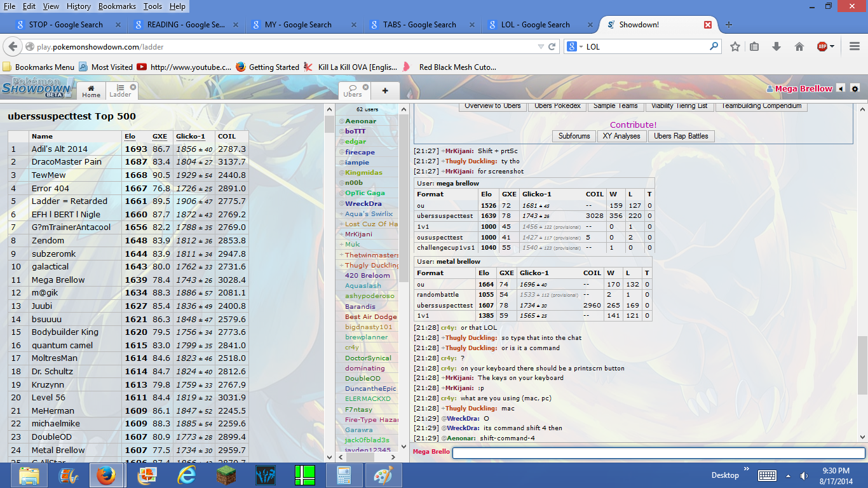Open the Bookmarks Menu bookmark folder
868x488 pixels.
click(x=39, y=67)
